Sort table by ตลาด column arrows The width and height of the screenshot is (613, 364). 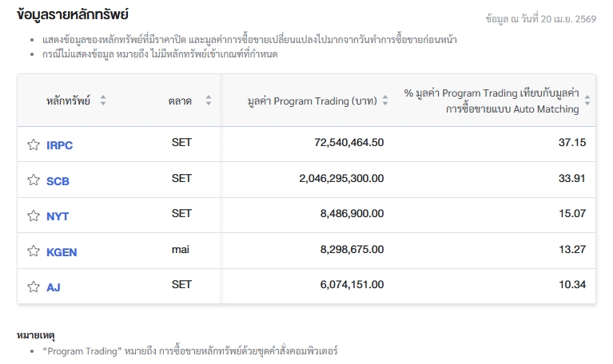209,101
